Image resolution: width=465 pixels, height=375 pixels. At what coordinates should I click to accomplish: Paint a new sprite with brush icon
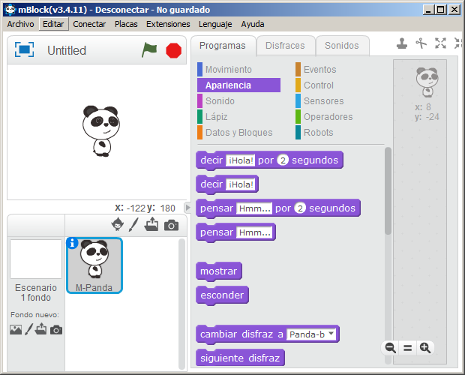tap(133, 225)
